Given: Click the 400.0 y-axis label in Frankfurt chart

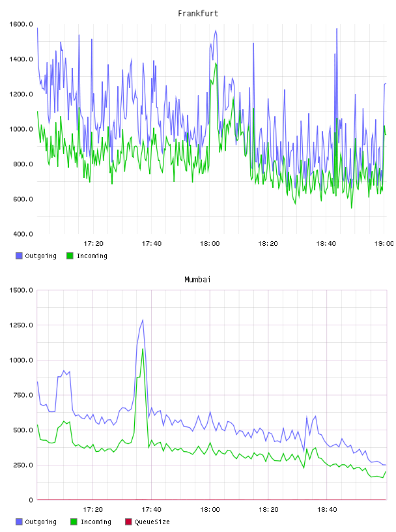Looking at the screenshot, I should [x=23, y=234].
